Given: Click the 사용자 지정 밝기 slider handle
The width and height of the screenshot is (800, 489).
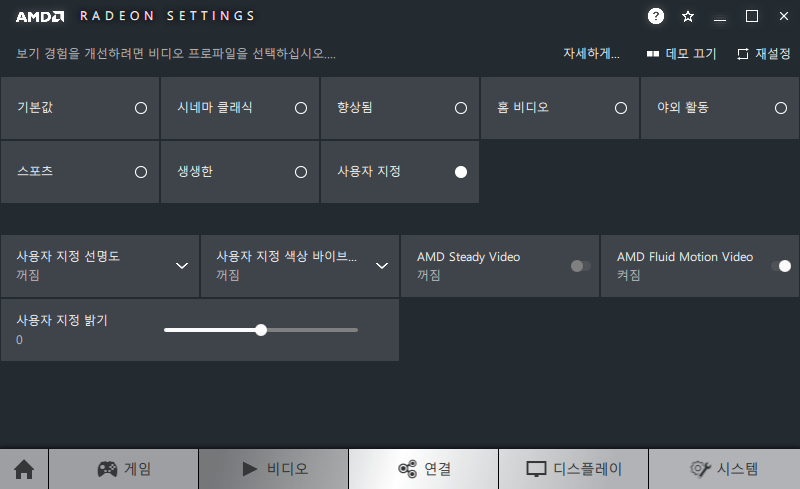Looking at the screenshot, I should pos(261,330).
